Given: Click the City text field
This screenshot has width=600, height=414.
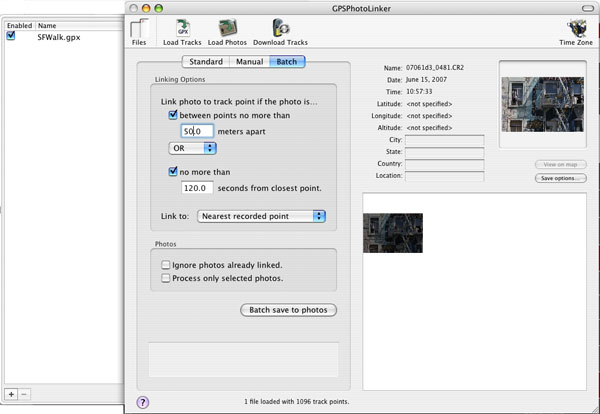Looking at the screenshot, I should point(445,140).
